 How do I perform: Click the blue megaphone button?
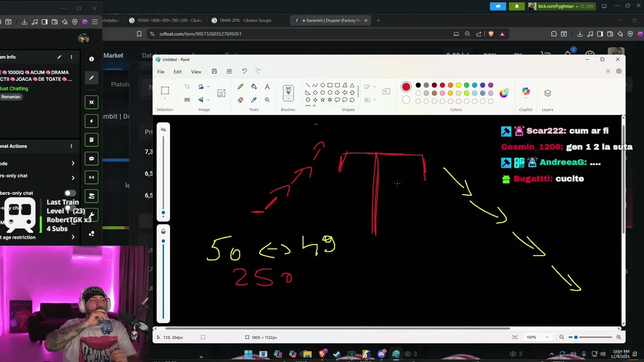click(x=498, y=6)
